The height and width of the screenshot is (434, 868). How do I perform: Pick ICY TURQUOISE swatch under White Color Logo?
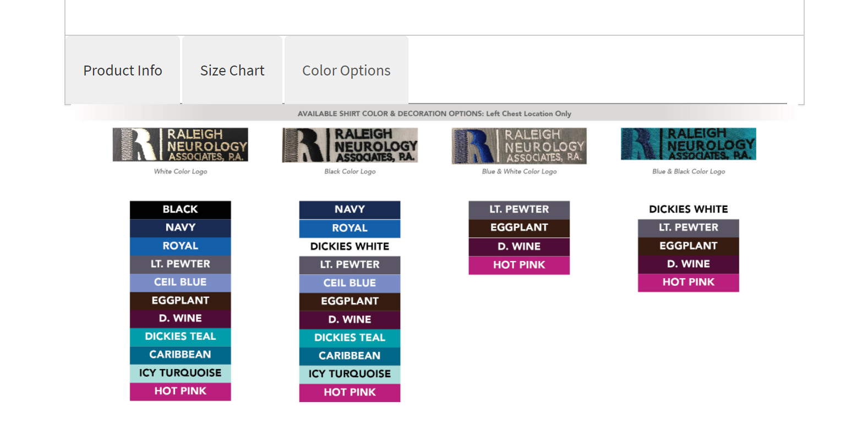(x=181, y=373)
